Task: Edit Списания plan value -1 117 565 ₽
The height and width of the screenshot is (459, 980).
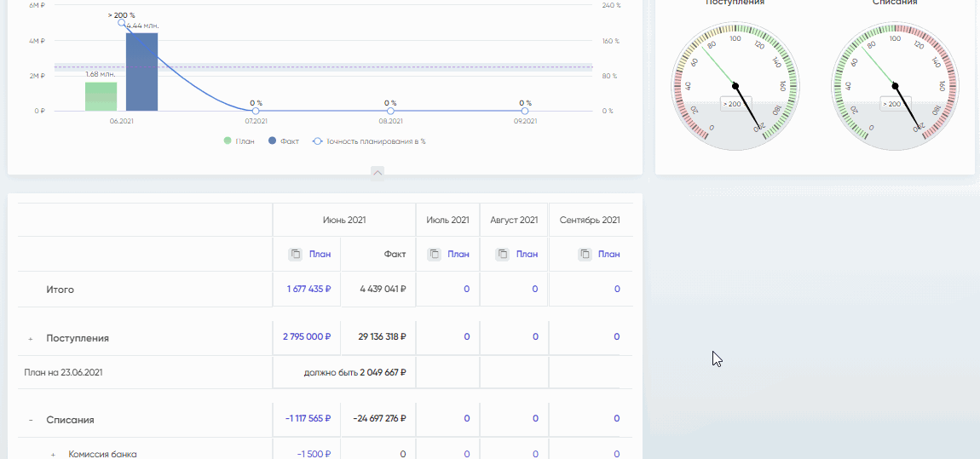Action: 308,418
